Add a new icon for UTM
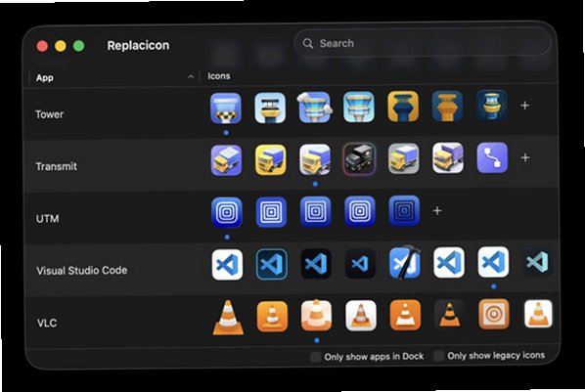 [x=437, y=211]
